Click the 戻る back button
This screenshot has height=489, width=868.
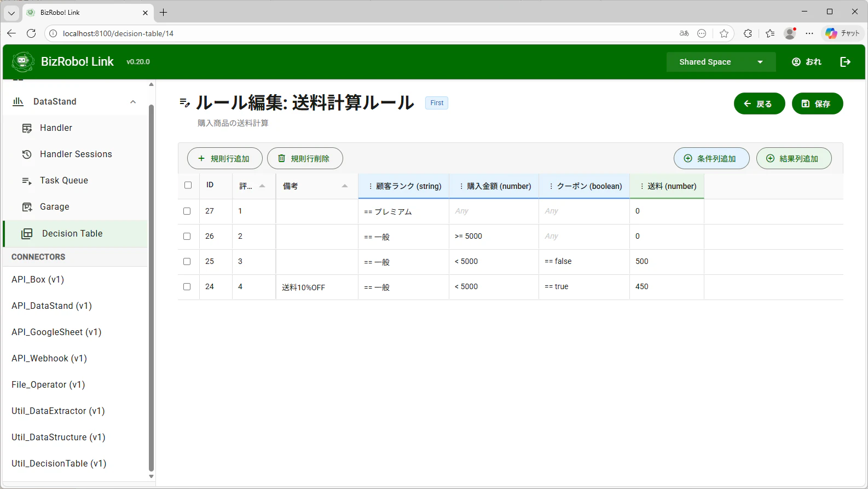click(759, 103)
